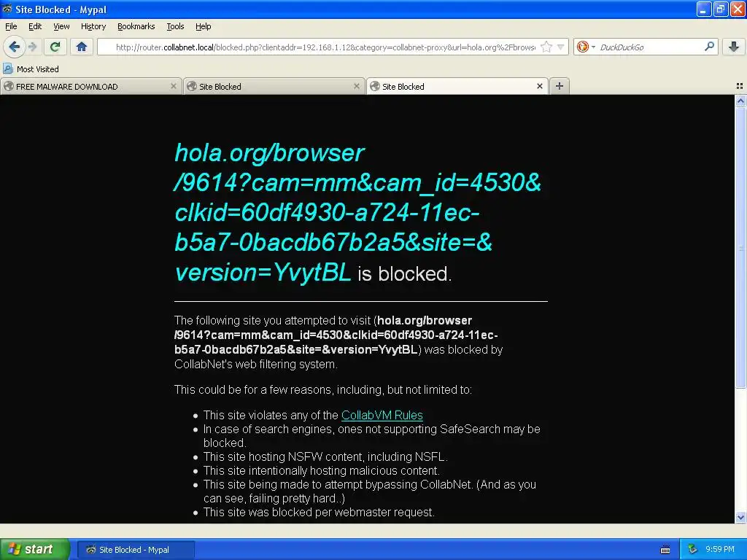Click the search magnifier icon

pyautogui.click(x=709, y=47)
